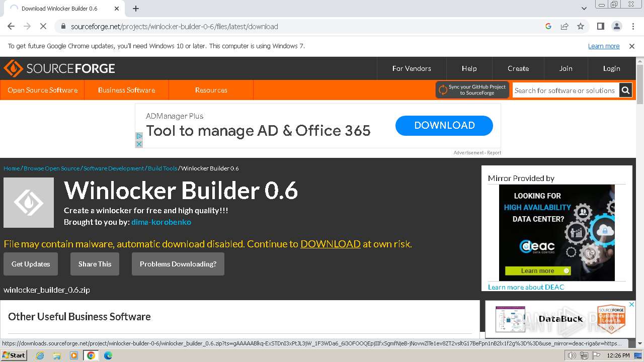Open the Open Source Software tab
This screenshot has width=644, height=362.
[x=42, y=90]
